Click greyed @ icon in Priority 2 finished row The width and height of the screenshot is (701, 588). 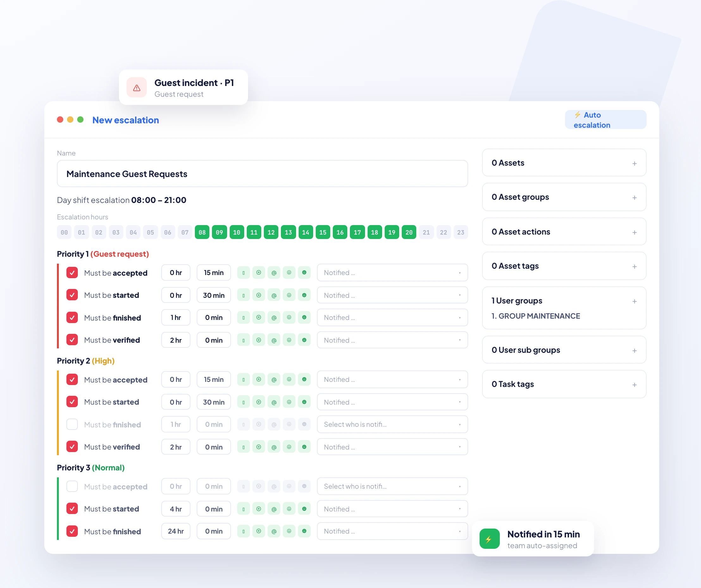tap(274, 425)
